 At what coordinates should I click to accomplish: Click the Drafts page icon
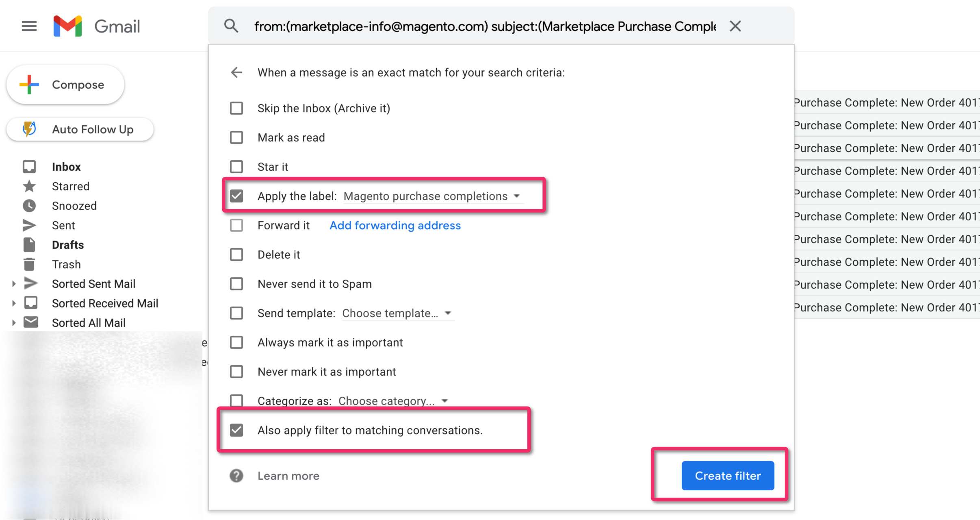(x=29, y=245)
